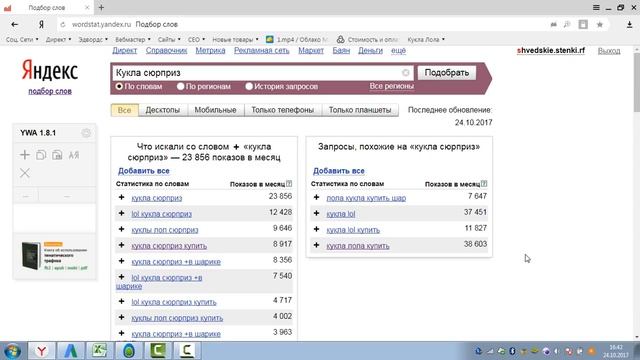Click 'подбор слов' under Yandex logo
This screenshot has height=360, width=640.
(50, 91)
